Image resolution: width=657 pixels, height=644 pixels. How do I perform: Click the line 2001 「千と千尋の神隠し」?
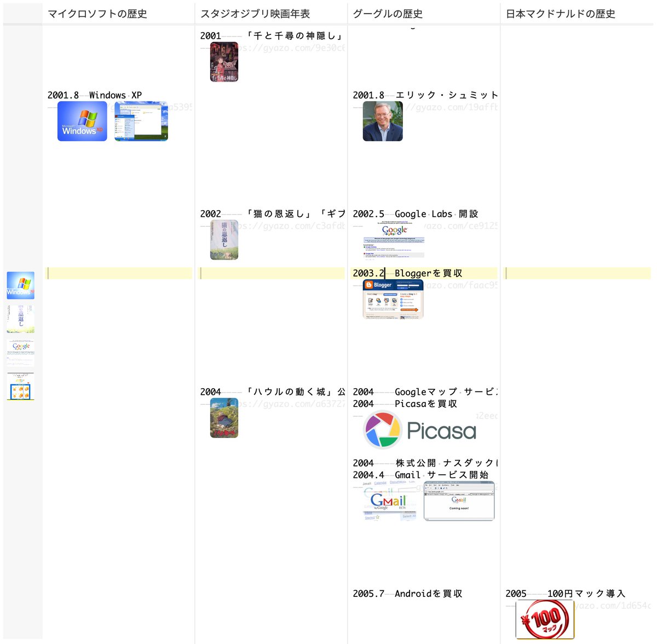coord(272,36)
